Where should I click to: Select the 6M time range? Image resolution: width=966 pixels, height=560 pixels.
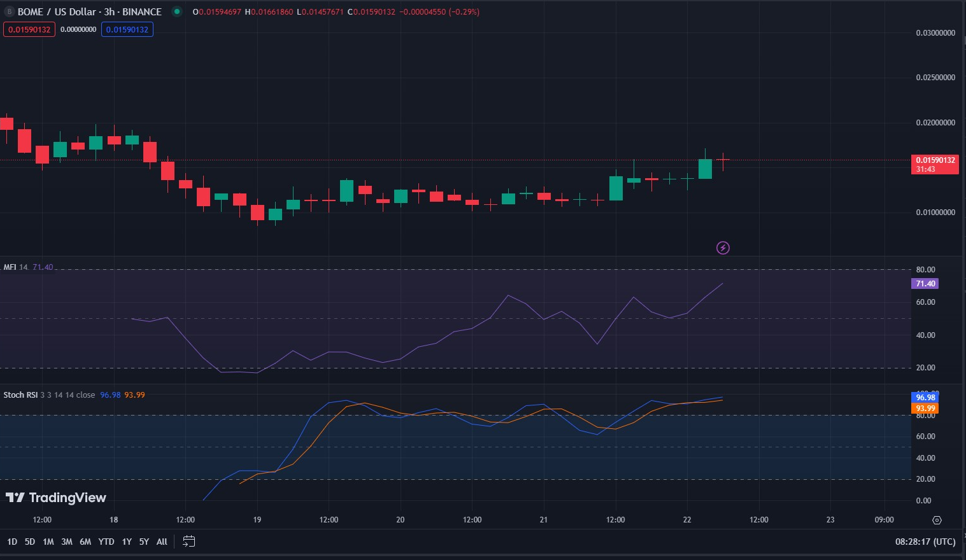point(85,542)
